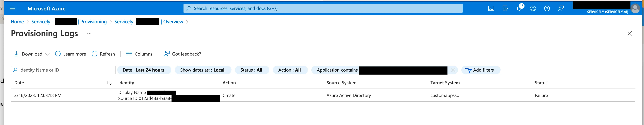
Task: Open the Provisioning breadcrumb link
Action: (93, 22)
